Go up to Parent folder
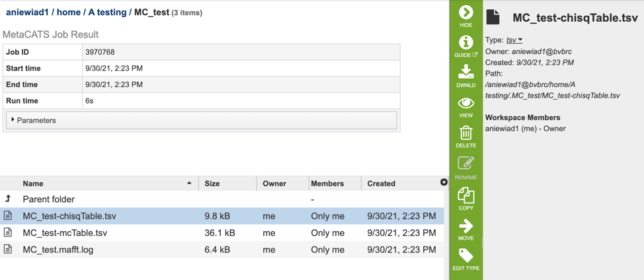 click(x=48, y=199)
